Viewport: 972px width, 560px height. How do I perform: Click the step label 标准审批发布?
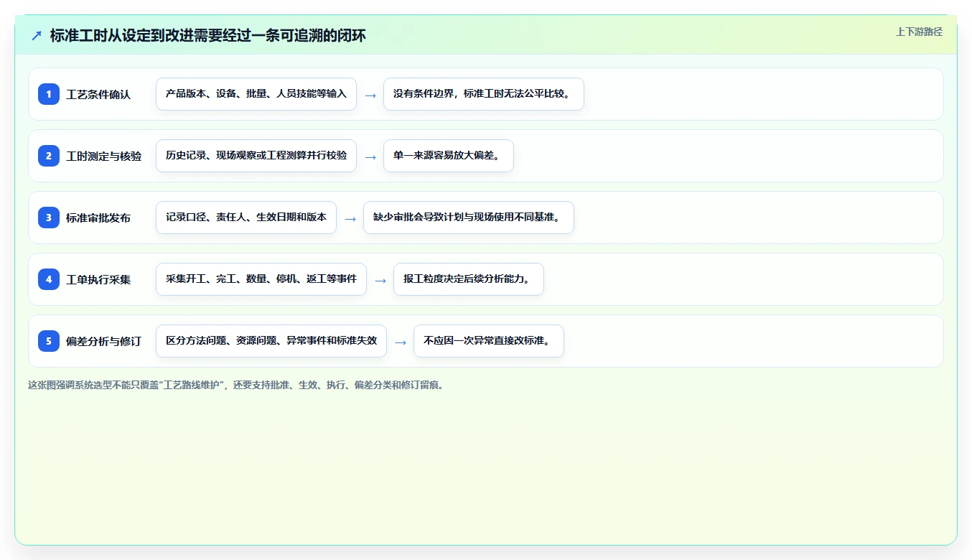[x=98, y=218]
